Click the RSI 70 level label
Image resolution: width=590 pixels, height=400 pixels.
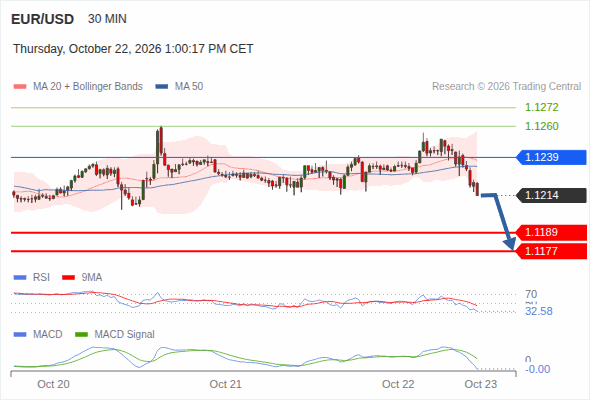531,294
